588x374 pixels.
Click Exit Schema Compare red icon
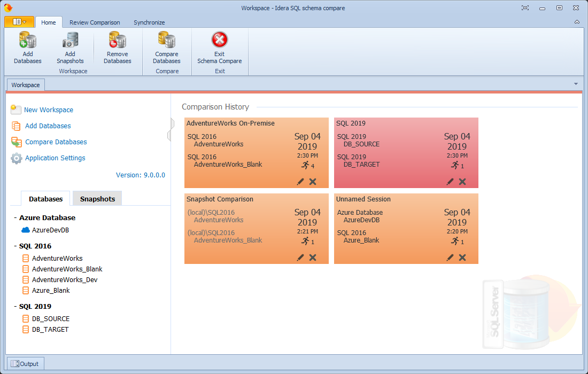[219, 40]
